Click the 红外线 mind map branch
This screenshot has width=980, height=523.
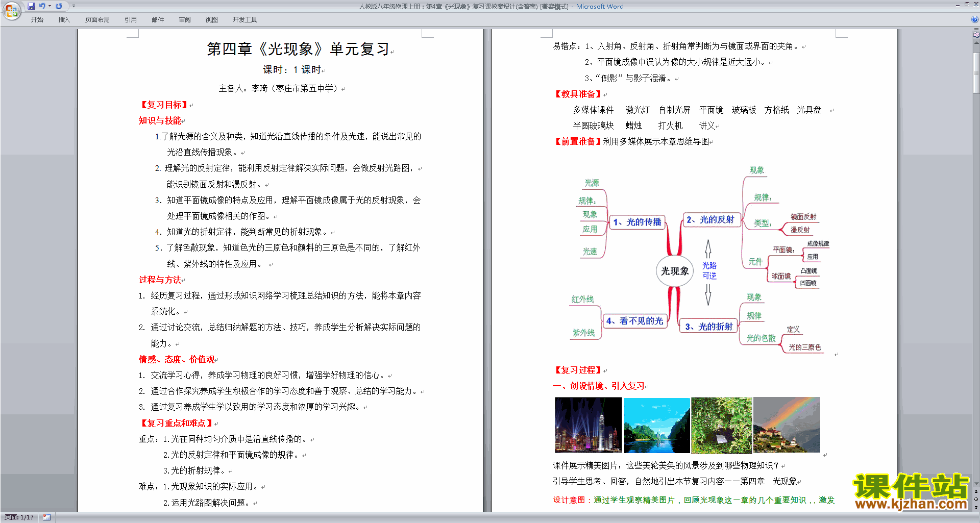[x=582, y=299]
